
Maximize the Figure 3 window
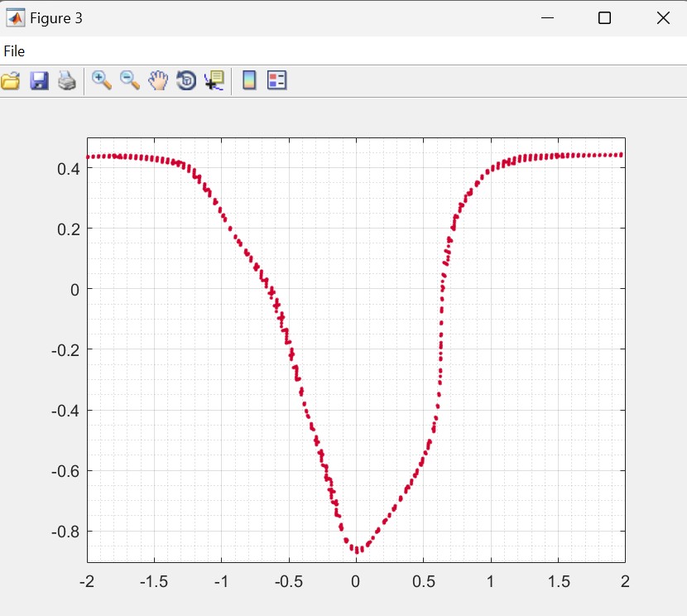pos(604,18)
